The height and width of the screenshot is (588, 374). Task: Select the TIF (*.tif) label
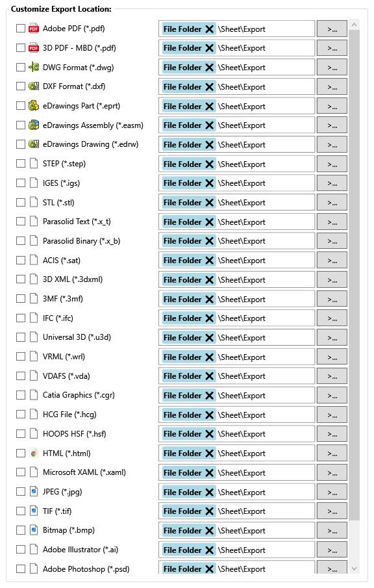[x=57, y=511]
